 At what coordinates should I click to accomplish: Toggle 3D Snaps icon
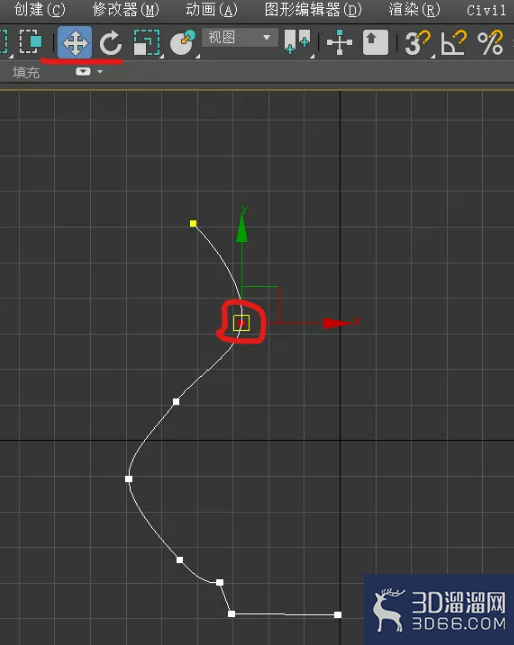tap(417, 43)
